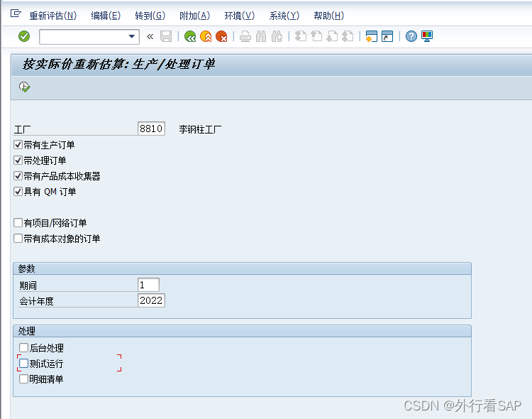Image resolution: width=532 pixels, height=419 pixels.
Task: Check the 有项目/网络订单 checkbox
Action: [x=18, y=223]
